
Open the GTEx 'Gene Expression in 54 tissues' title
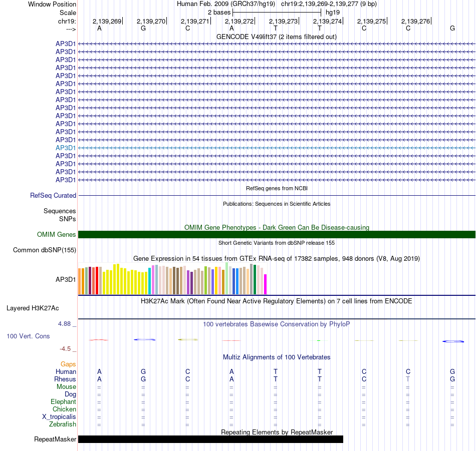[277, 258]
